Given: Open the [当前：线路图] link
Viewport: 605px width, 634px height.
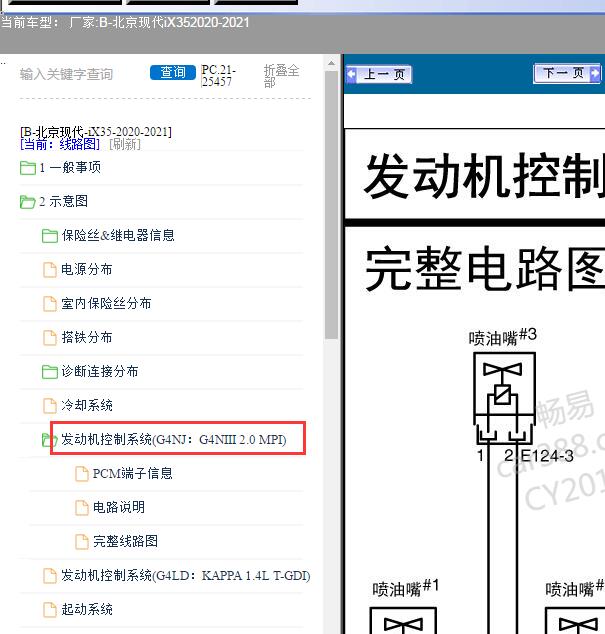Looking at the screenshot, I should 60,144.
